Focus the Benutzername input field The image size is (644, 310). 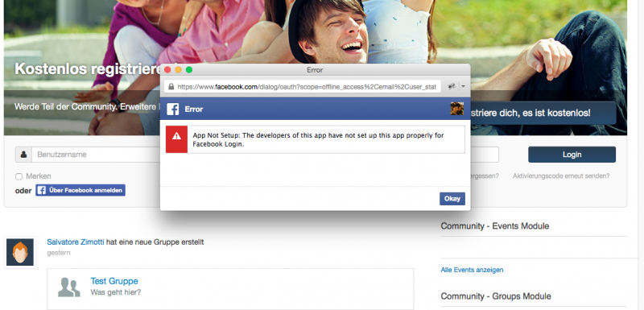pyautogui.click(x=96, y=155)
